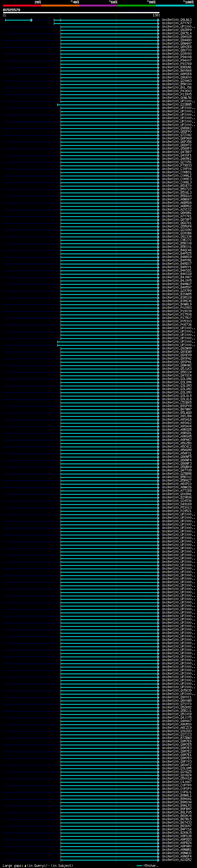The width and height of the screenshot is (197, 868).
Task: Select hit label UniRef100_C0HAL2
Action: click(177, 176)
